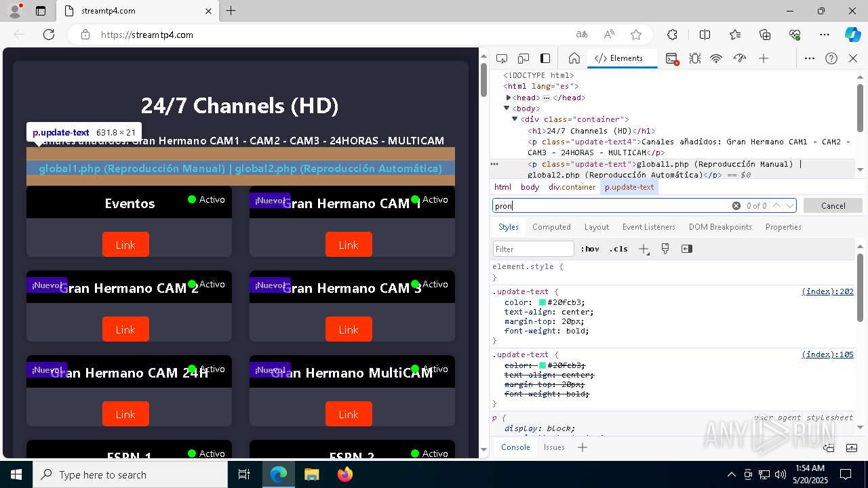
Task: Click the Eventos channel Link button
Action: [125, 245]
